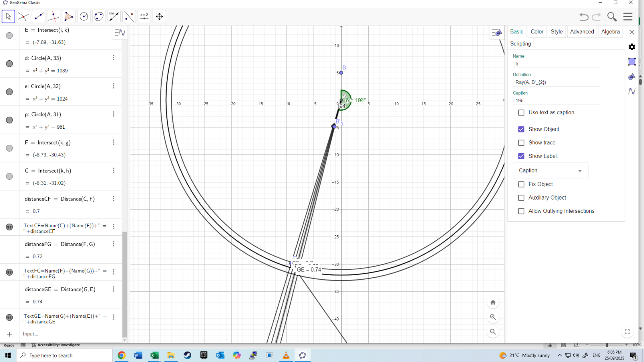Activate the Slider tool
The width and height of the screenshot is (644, 362).
(x=144, y=16)
